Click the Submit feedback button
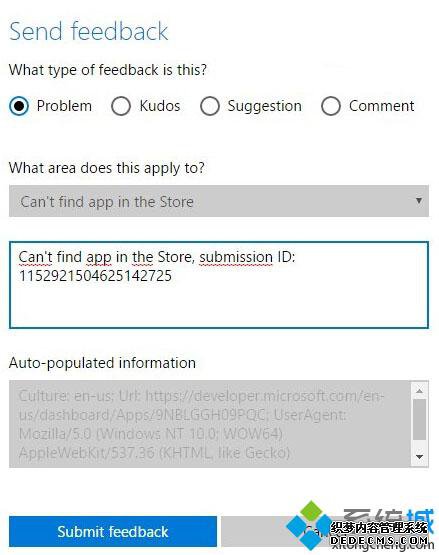This screenshot has width=439, height=555. pos(113,532)
